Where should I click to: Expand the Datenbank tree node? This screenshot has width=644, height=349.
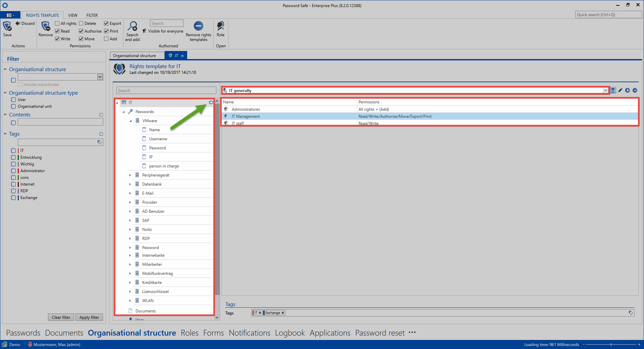(x=130, y=184)
